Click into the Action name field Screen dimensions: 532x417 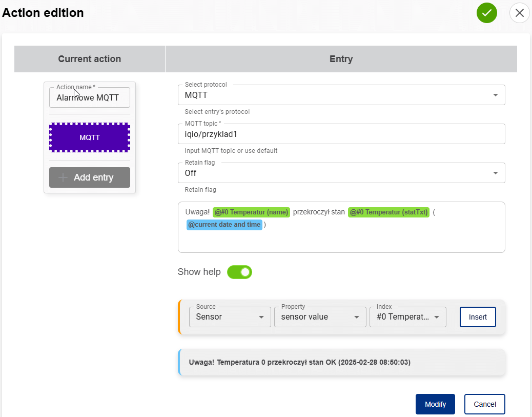[x=90, y=97]
